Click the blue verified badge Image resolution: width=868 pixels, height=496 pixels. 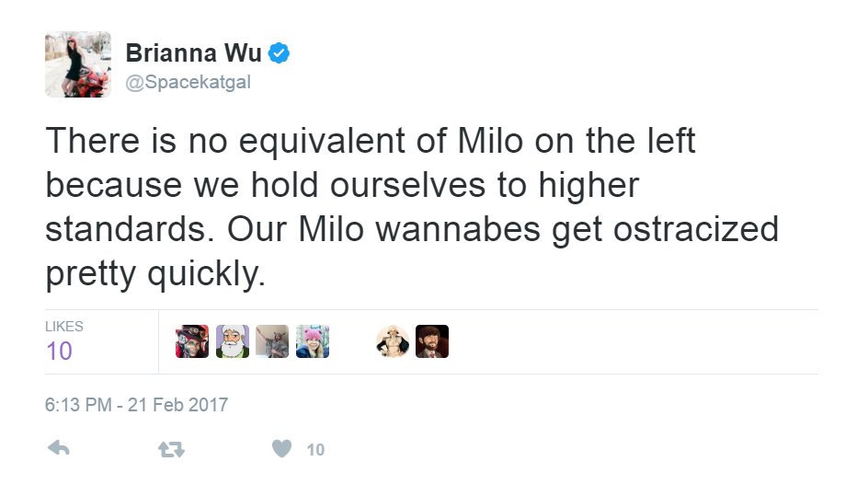(279, 53)
